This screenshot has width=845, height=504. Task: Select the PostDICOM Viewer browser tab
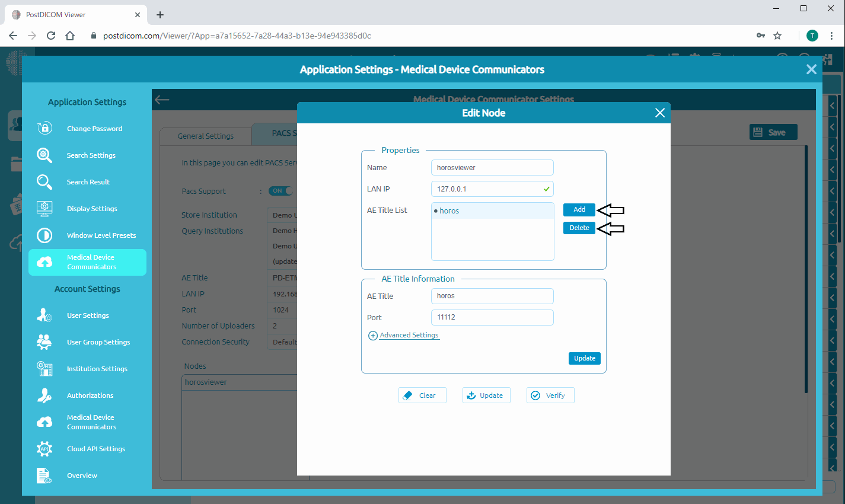[75, 15]
